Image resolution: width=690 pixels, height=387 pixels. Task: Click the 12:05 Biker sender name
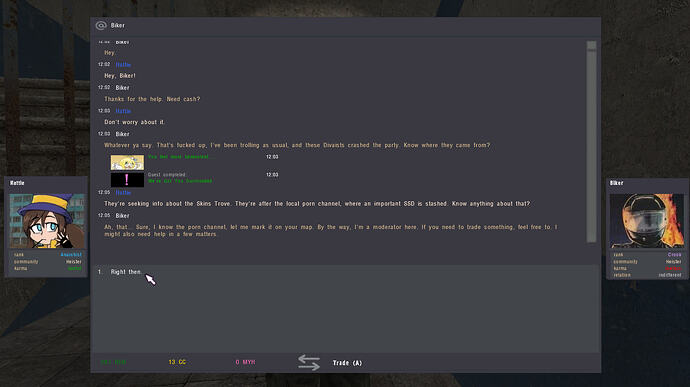[x=122, y=216]
